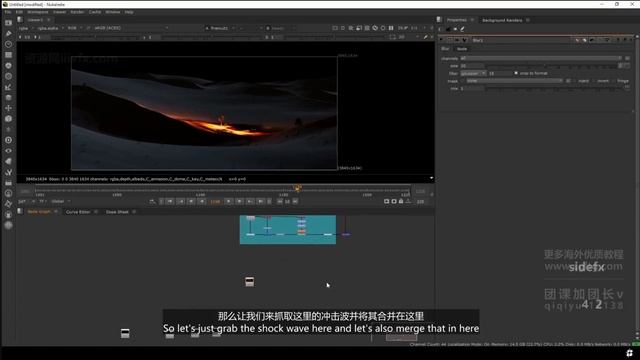This screenshot has height=360, width=640.
Task: Click the pane menu icon left of Properties tab
Action: click(x=440, y=20)
